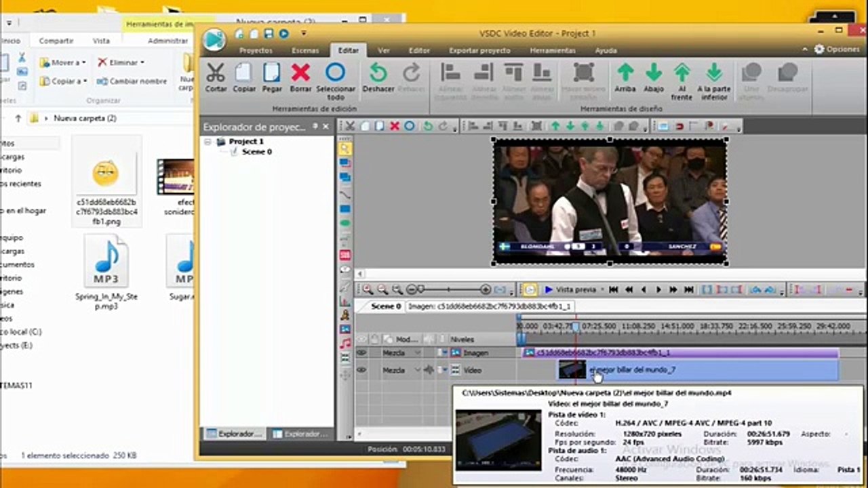Viewport: 868px width, 488px height.
Task: Click the first Explorador tab at the panel bottom
Action: point(233,433)
